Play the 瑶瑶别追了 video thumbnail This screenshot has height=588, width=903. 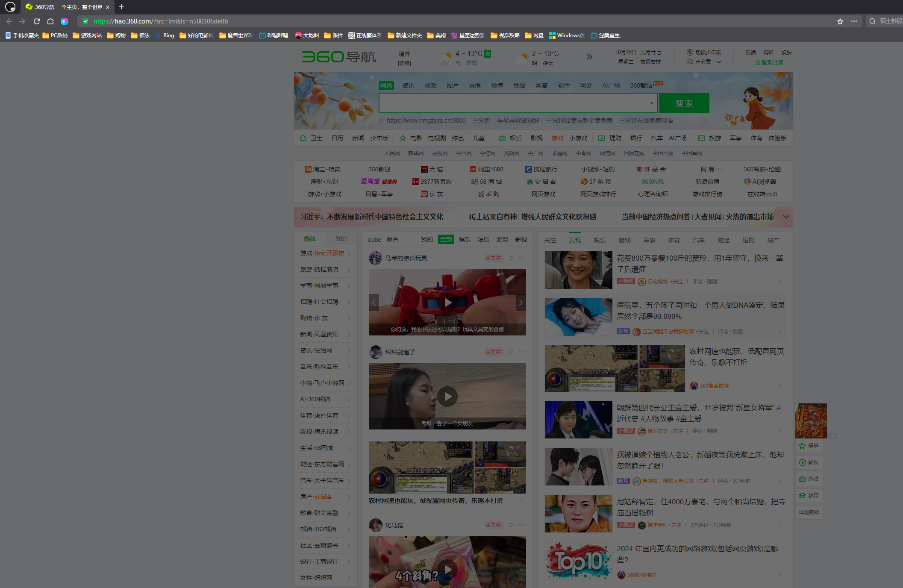tap(447, 396)
